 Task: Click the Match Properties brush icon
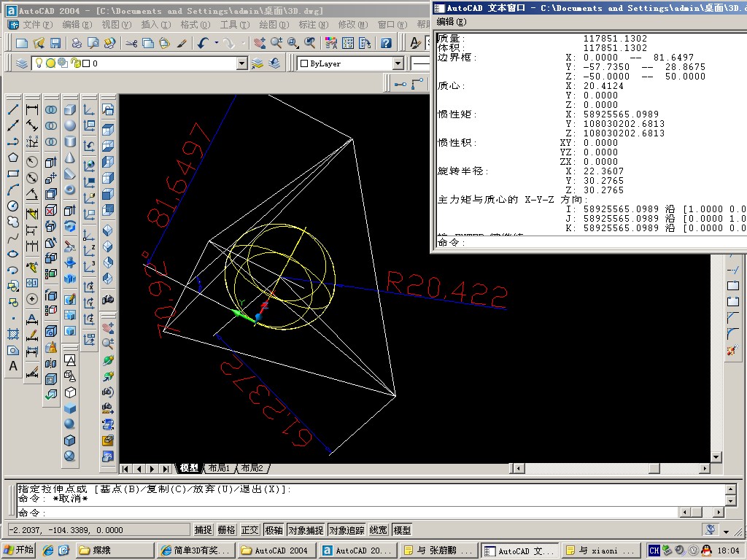point(181,43)
